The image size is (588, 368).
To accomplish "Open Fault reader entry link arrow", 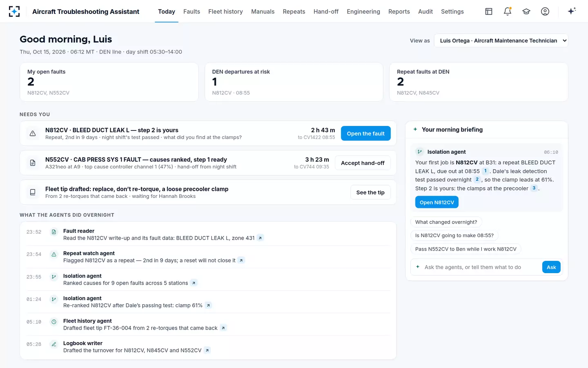I will [x=260, y=238].
